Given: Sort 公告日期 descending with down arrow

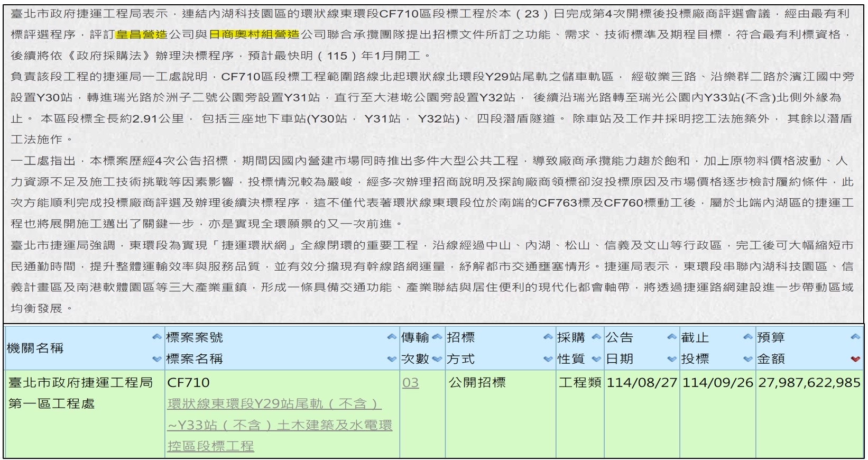Looking at the screenshot, I should coord(671,359).
